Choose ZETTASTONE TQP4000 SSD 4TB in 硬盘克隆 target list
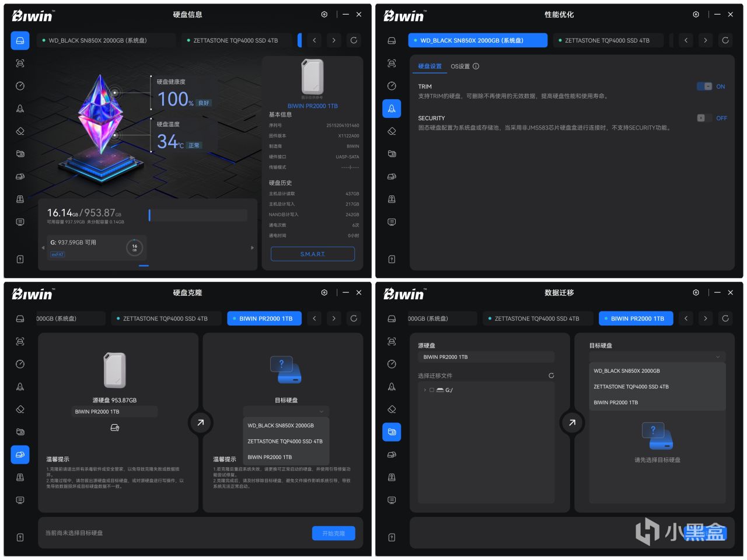This screenshot has width=747, height=560. pos(286,442)
